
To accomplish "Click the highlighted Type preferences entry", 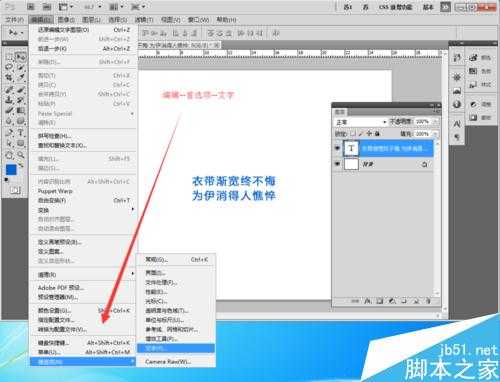I will pyautogui.click(x=176, y=348).
